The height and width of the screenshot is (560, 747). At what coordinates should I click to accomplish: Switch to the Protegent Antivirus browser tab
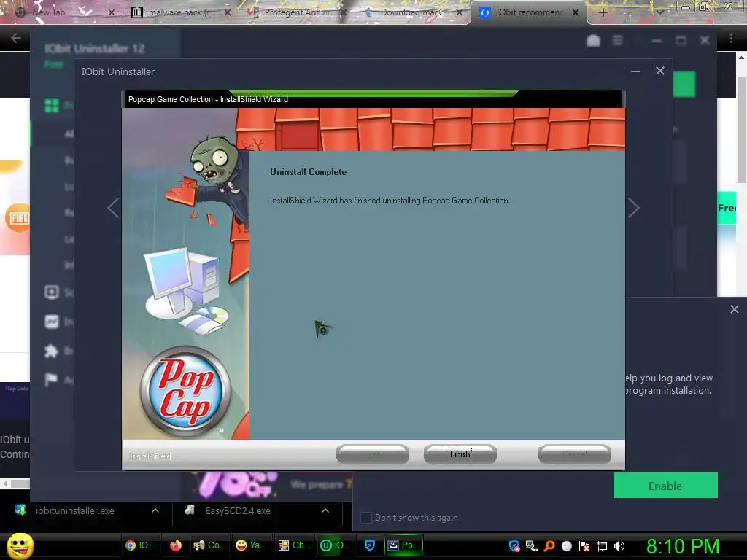point(296,12)
